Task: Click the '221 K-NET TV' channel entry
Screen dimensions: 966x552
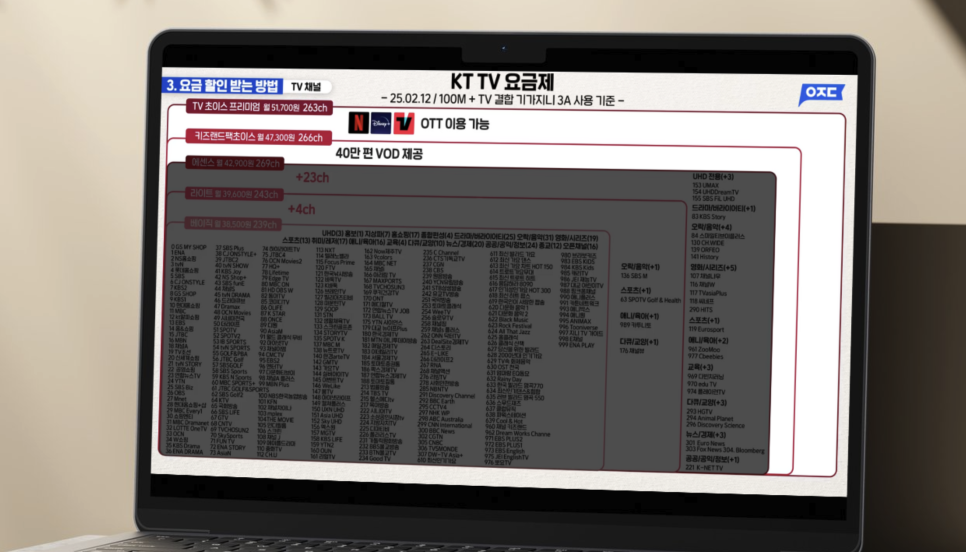Action: tap(704, 468)
